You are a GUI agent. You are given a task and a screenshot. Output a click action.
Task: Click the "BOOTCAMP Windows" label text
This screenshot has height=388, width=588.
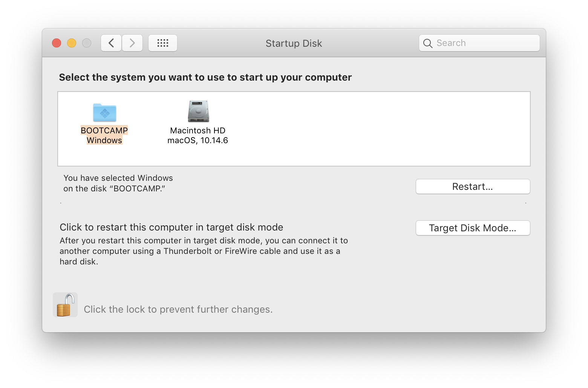point(104,135)
